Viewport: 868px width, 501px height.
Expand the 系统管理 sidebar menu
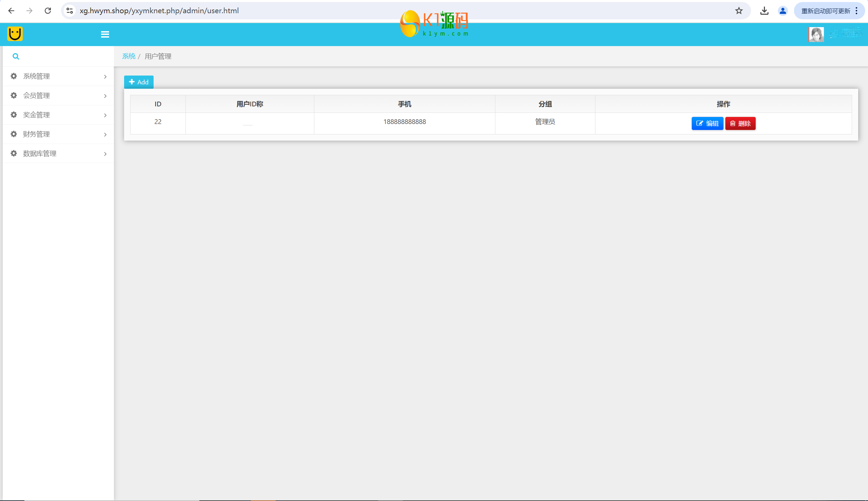tap(37, 77)
